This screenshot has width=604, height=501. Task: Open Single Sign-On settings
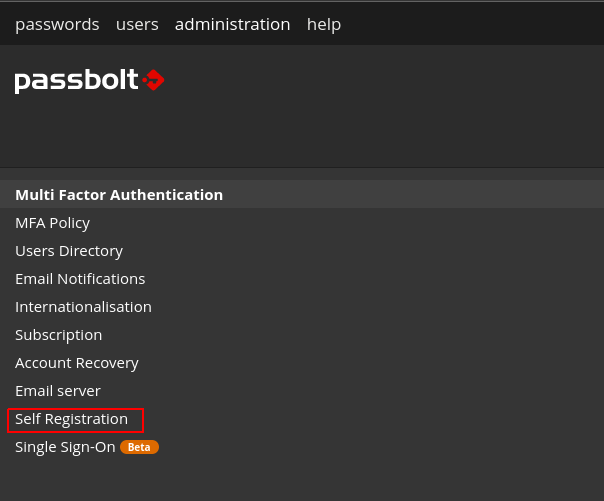click(x=65, y=447)
